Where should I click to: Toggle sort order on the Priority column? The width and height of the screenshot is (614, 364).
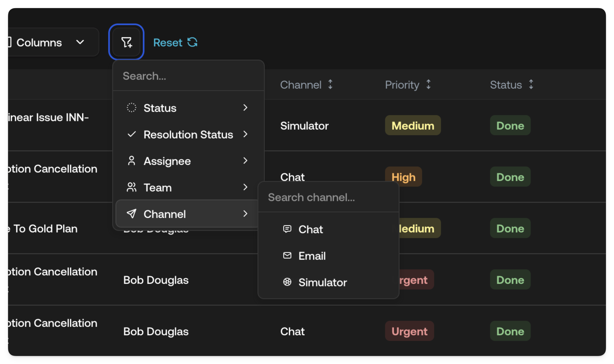point(429,85)
